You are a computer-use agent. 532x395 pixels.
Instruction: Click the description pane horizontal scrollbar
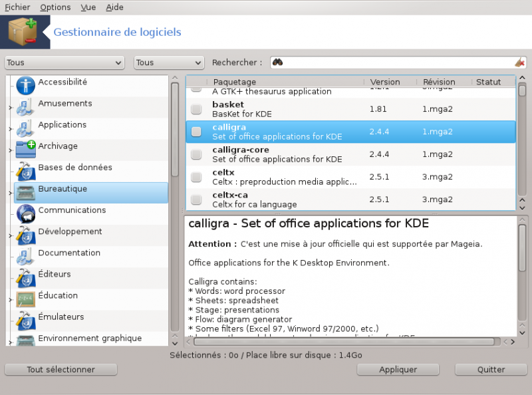(344, 342)
